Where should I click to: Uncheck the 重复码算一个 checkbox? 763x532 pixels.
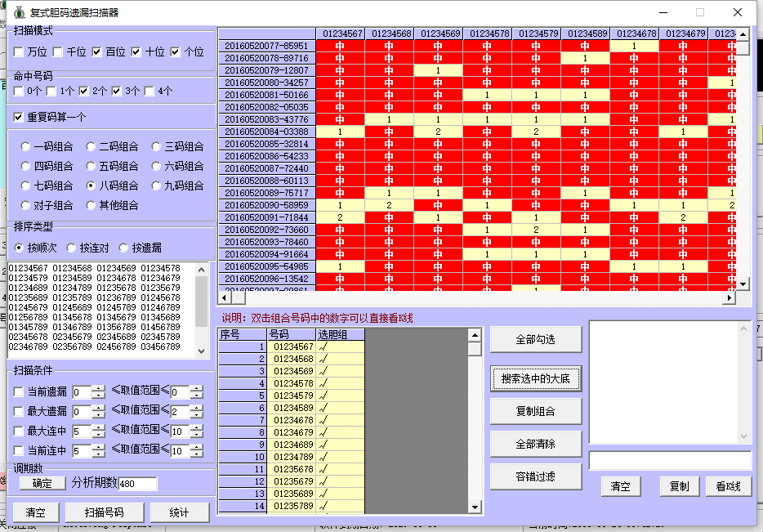pyautogui.click(x=19, y=117)
